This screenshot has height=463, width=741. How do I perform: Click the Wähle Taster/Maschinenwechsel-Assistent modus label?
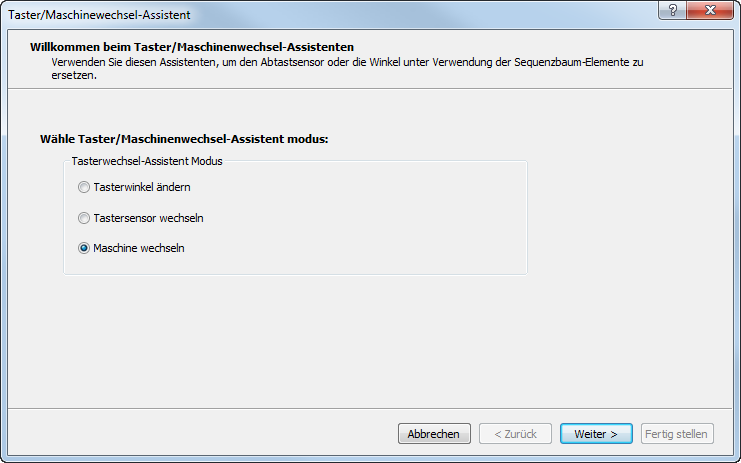pyautogui.click(x=184, y=139)
